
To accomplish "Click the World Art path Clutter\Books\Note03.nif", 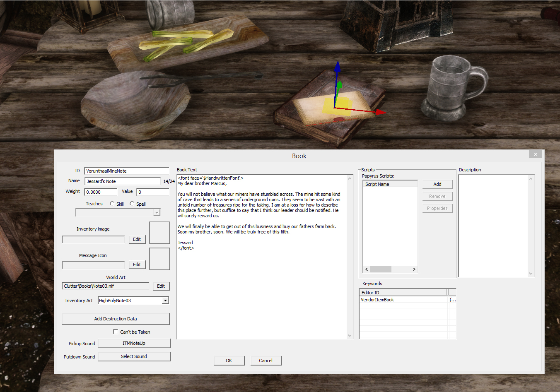I will tap(106, 286).
